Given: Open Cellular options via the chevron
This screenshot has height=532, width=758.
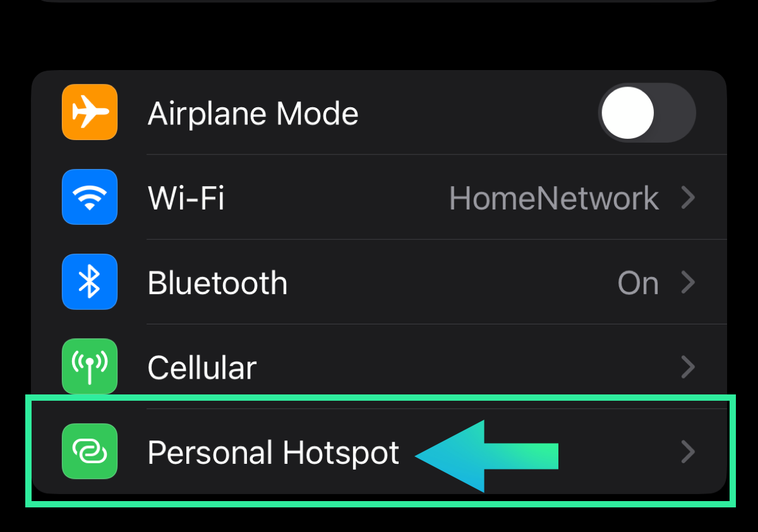Looking at the screenshot, I should click(x=689, y=367).
